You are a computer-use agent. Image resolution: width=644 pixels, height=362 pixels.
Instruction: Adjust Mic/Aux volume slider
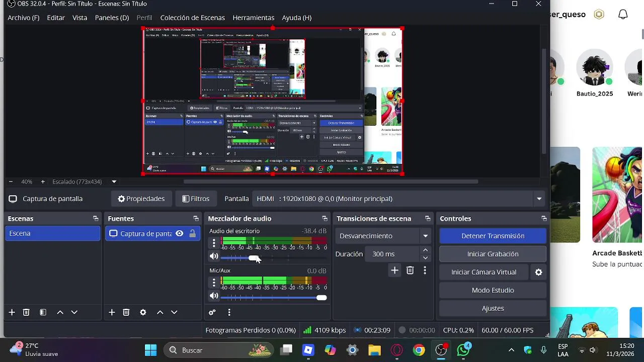(274, 298)
